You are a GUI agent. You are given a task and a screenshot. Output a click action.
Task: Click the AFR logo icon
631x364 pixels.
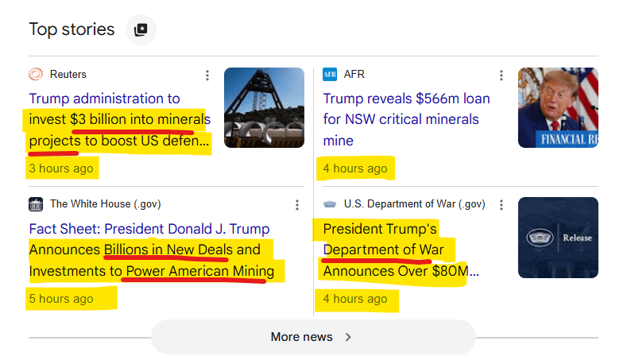point(330,74)
